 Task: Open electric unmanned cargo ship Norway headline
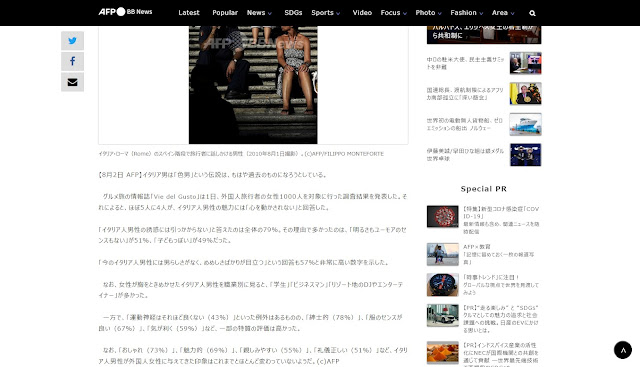pos(465,124)
